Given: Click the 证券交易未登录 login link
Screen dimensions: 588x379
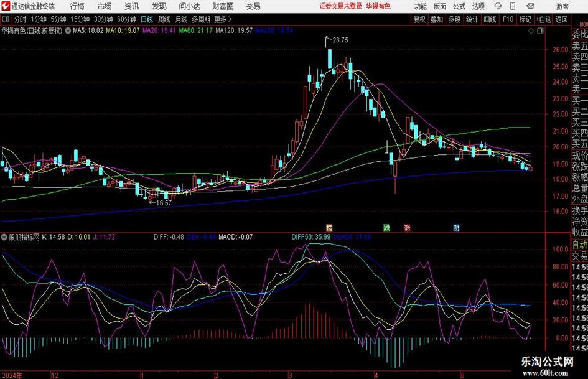Looking at the screenshot, I should [x=341, y=6].
